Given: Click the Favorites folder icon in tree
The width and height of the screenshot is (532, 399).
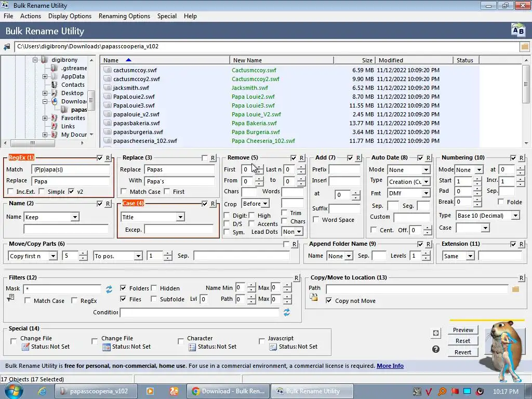Looking at the screenshot, I should click(54, 118).
